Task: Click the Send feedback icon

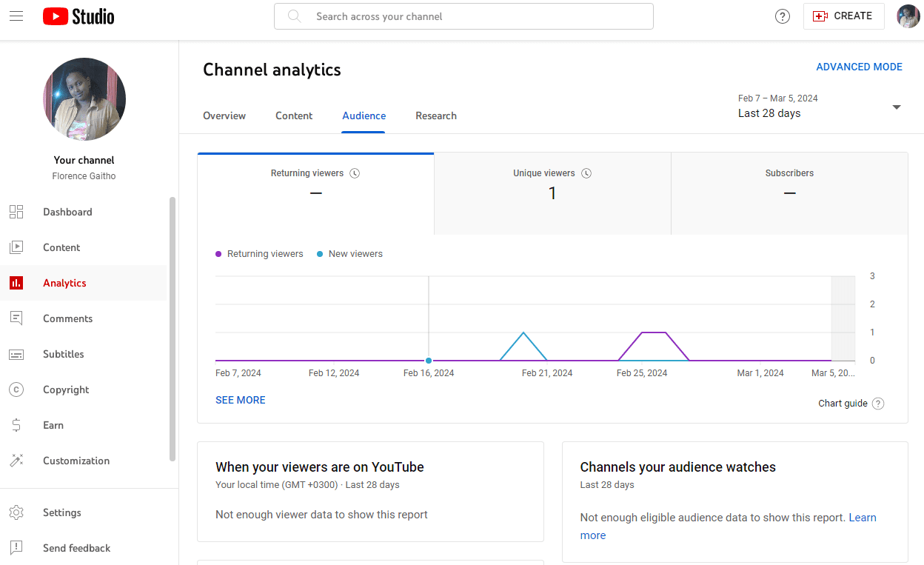Action: pos(16,548)
